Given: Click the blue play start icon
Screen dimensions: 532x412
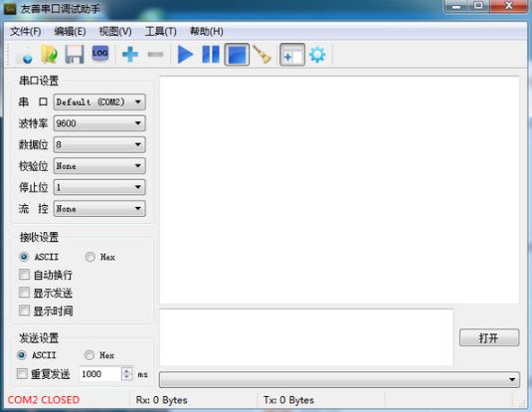Looking at the screenshot, I should coord(185,55).
